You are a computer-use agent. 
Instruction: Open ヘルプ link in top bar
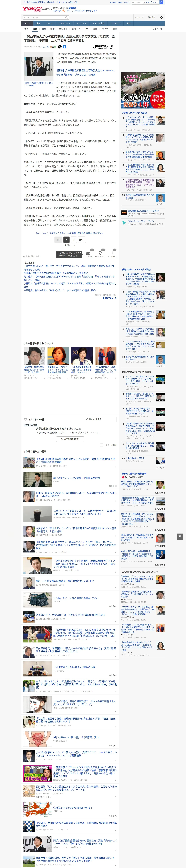coord(127,2)
